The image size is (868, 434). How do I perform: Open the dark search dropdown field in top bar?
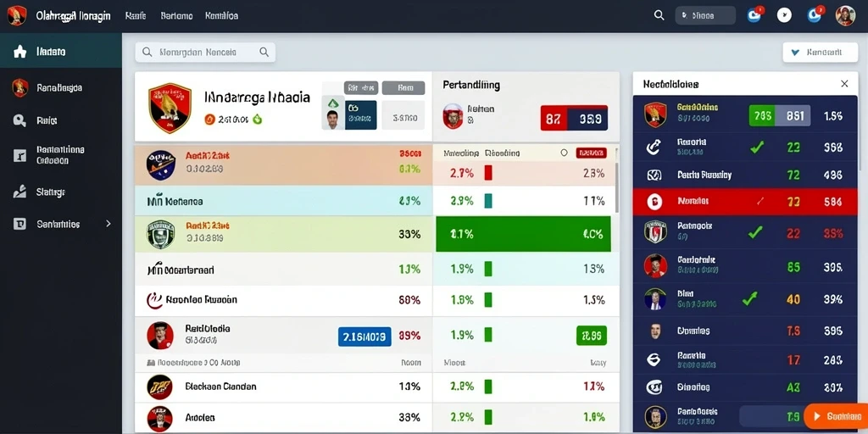click(705, 15)
